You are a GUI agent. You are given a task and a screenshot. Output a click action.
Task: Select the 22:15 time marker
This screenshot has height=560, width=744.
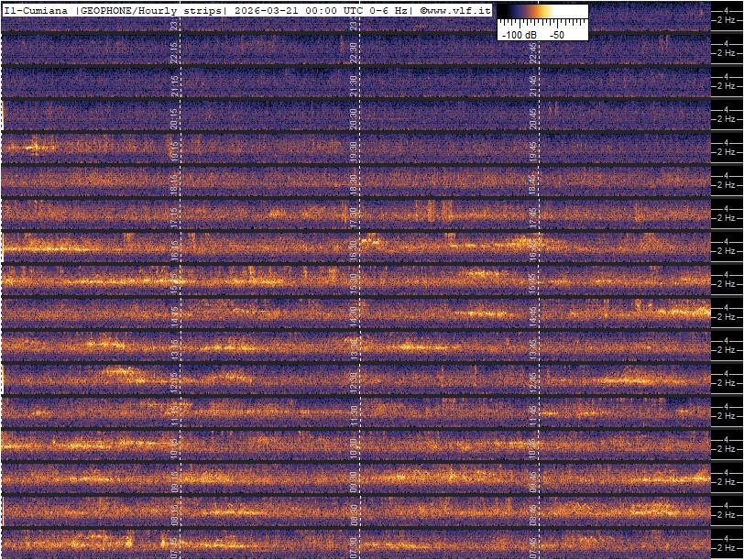point(175,53)
